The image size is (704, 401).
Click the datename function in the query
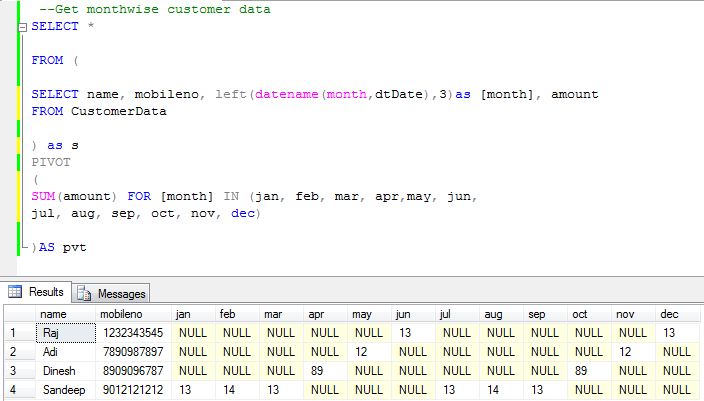coord(286,94)
